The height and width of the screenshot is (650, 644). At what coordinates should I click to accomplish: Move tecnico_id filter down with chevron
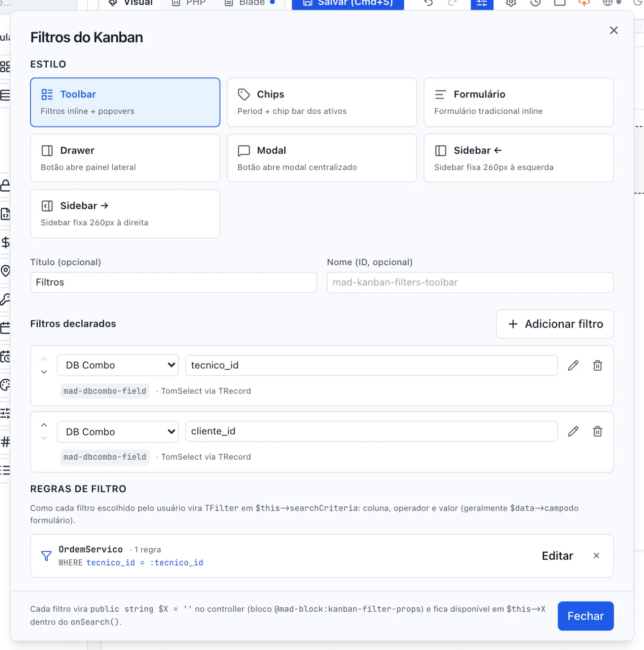[x=44, y=372]
